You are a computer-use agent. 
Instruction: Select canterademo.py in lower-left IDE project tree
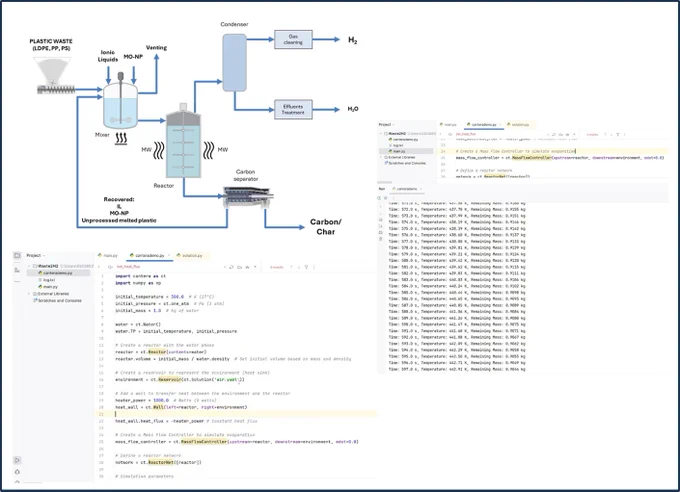pos(55,273)
